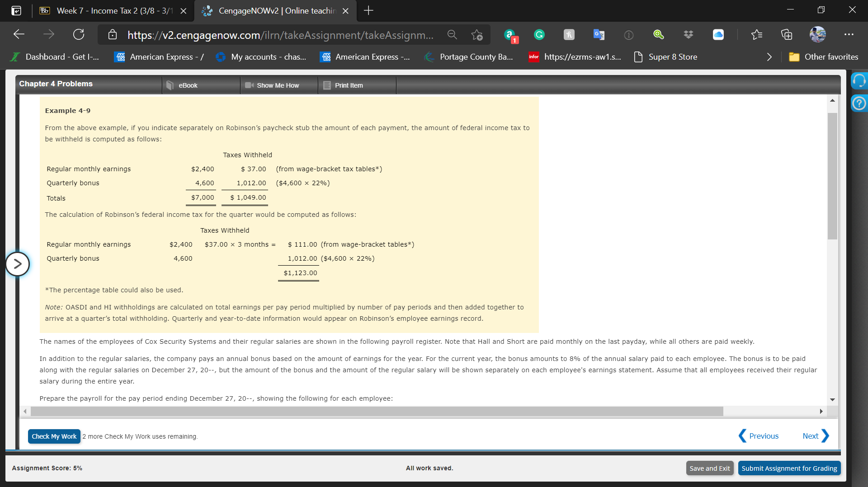Open the Google Translate extension icon
868x487 pixels.
coord(599,35)
